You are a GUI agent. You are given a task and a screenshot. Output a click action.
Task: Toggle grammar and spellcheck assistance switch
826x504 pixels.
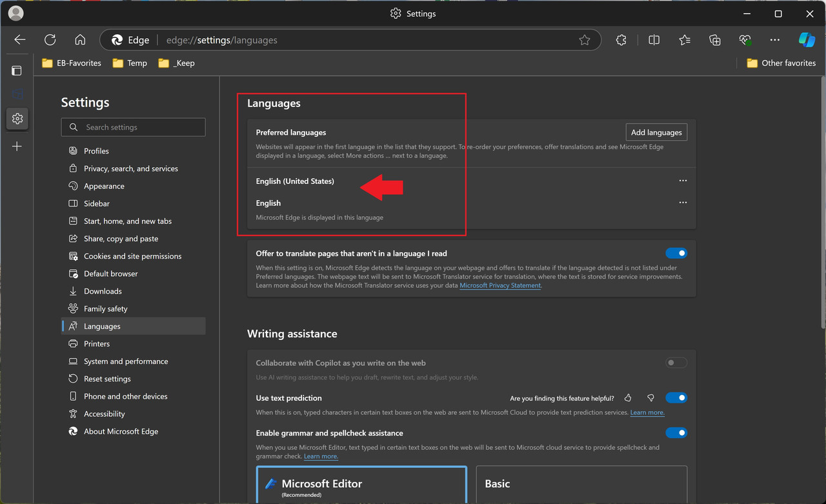coord(676,433)
